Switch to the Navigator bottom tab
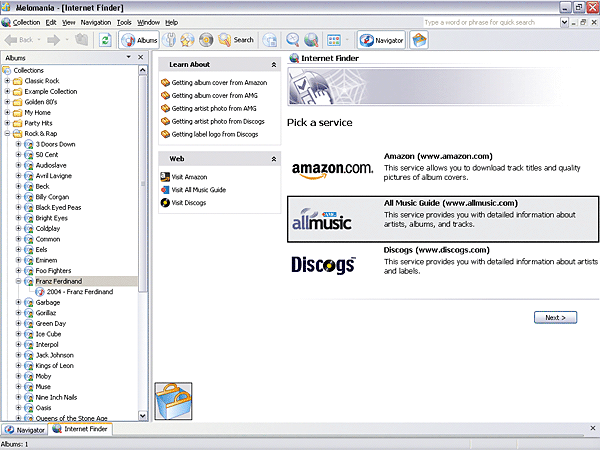 point(25,430)
